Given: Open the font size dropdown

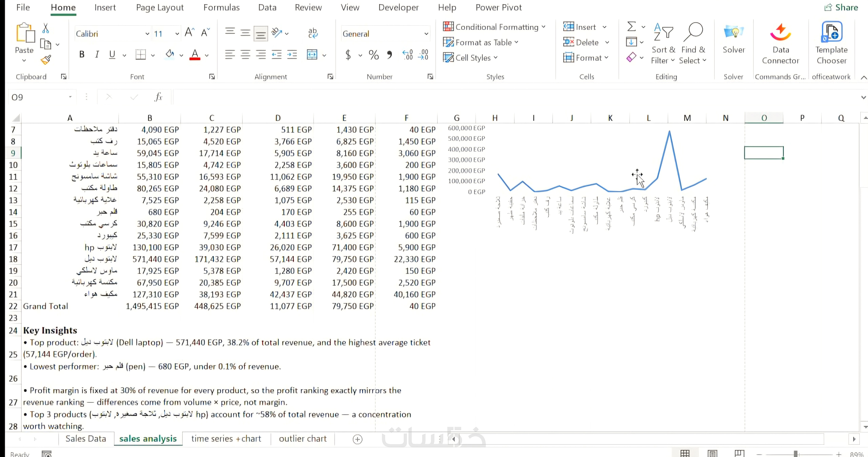Looking at the screenshot, I should click(x=177, y=34).
